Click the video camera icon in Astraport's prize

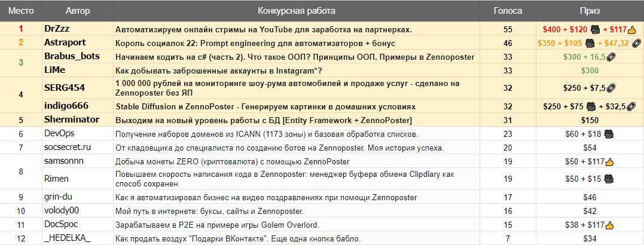[590, 43]
